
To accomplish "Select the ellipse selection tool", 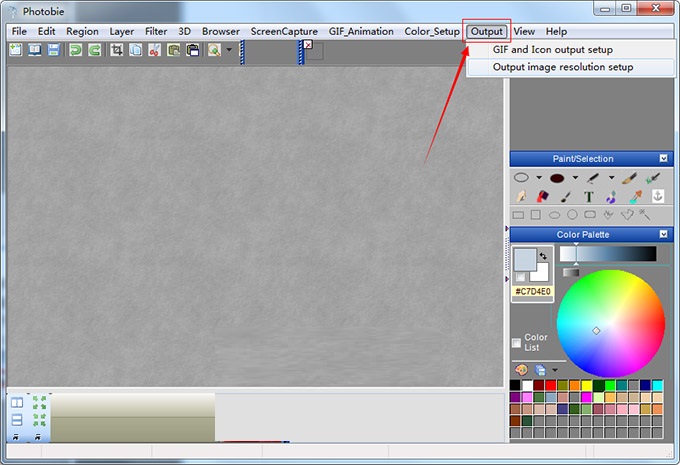I will coord(554,215).
